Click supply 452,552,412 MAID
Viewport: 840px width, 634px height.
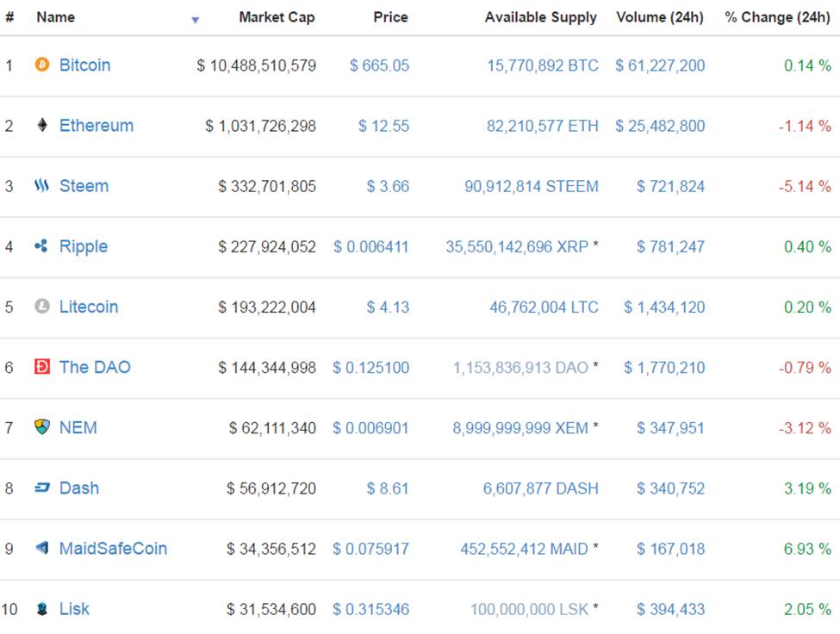(x=525, y=549)
